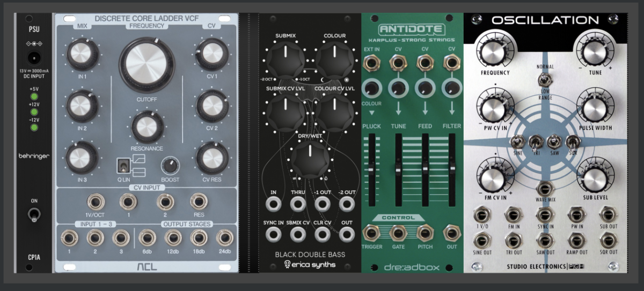Toggle the SQR waveform switch
Screen dimensions: 644x291
click(572, 143)
